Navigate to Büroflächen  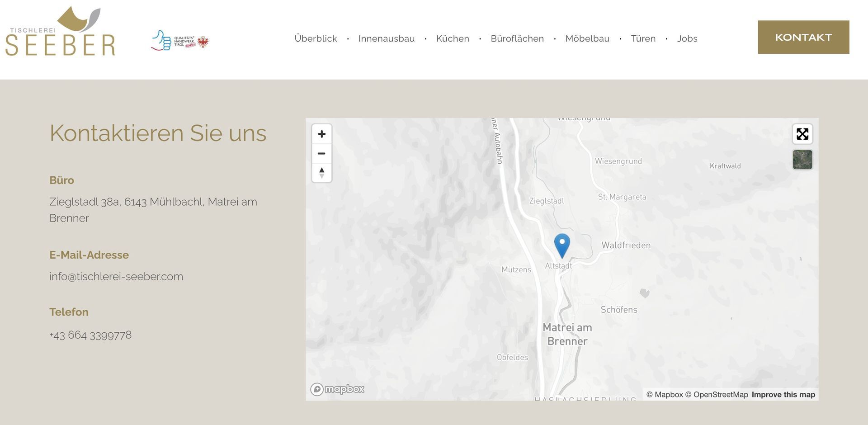tap(517, 38)
